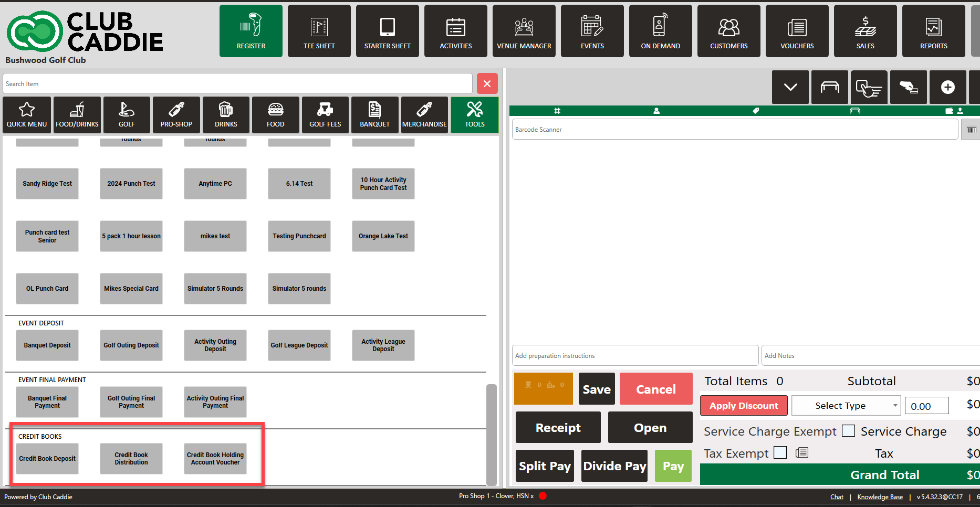Open the Select Type discount dropdown
The image size is (980, 507).
[x=846, y=406]
